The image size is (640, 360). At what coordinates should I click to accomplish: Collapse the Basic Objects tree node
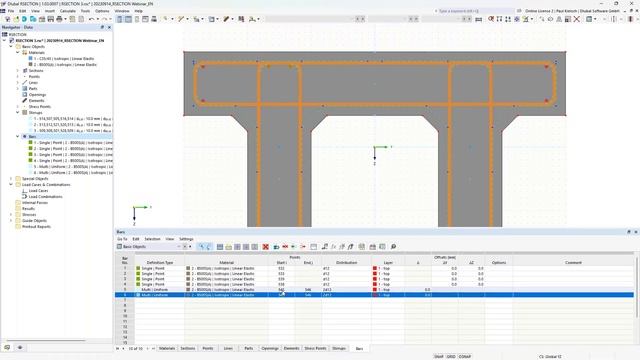tap(11, 47)
